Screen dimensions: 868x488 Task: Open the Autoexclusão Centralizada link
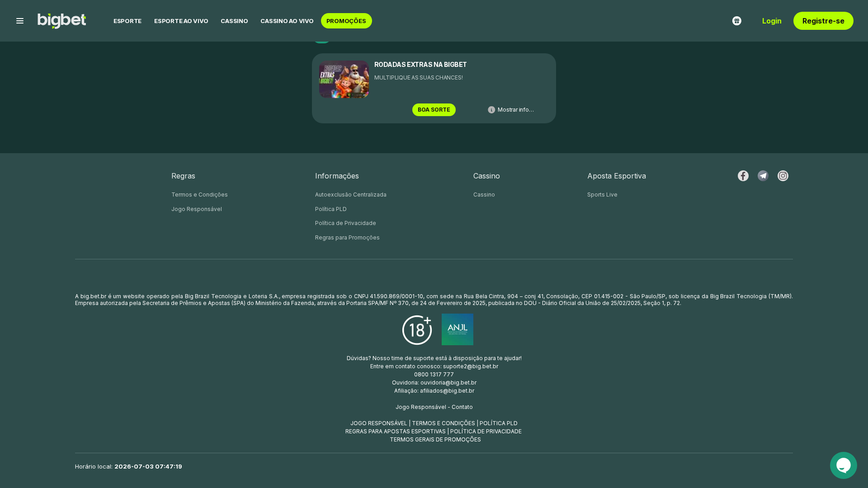(351, 195)
